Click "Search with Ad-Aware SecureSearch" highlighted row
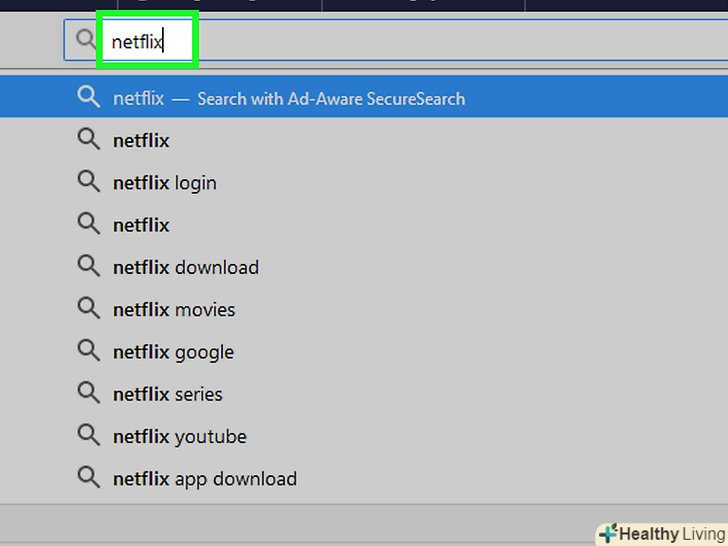Screen dimensions: 728x546 pos(330,99)
